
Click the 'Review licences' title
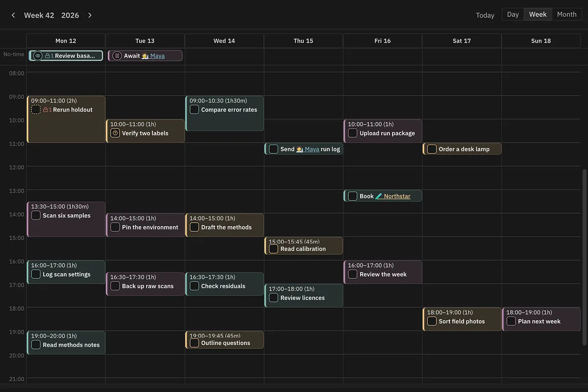302,298
